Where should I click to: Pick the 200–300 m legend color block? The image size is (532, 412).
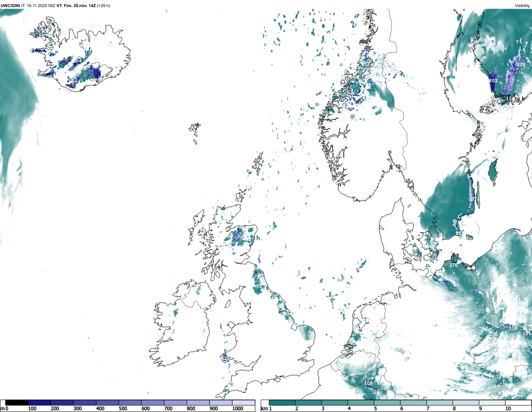62,402
